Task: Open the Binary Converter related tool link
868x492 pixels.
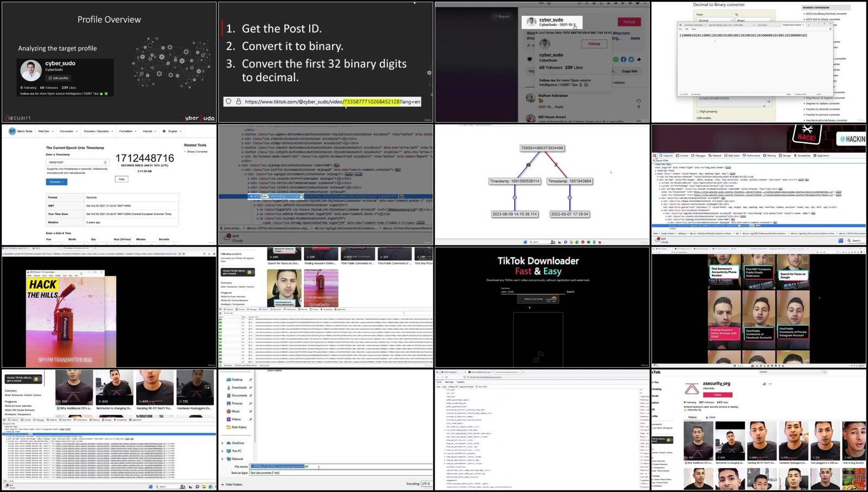Action: (197, 152)
